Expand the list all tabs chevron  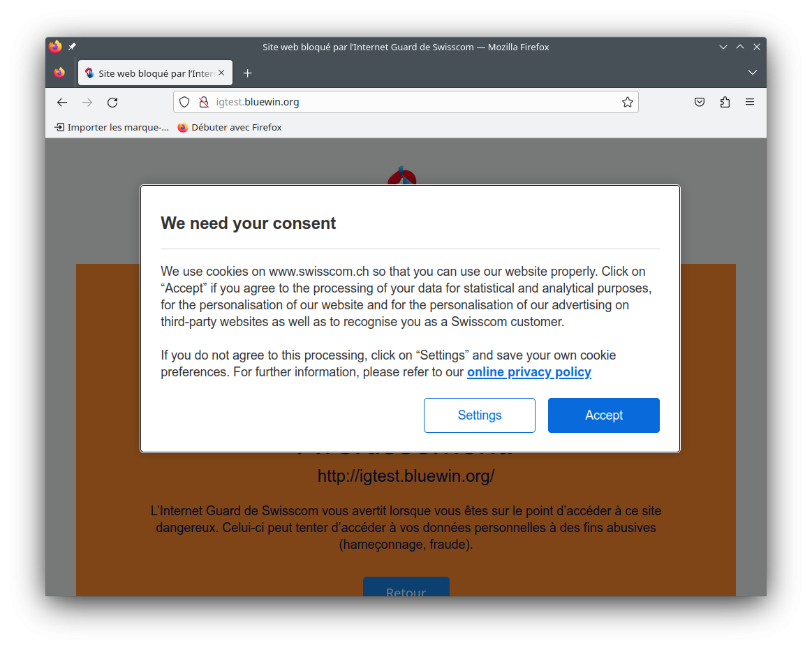pyautogui.click(x=753, y=73)
